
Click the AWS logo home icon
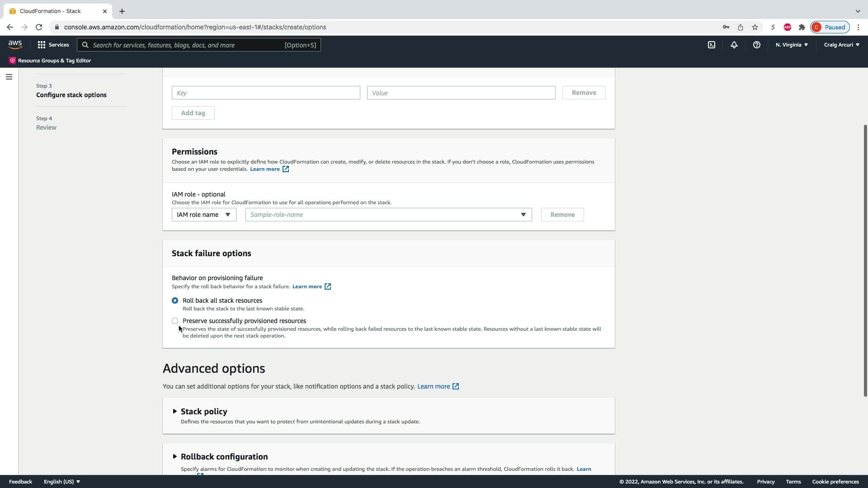click(15, 44)
